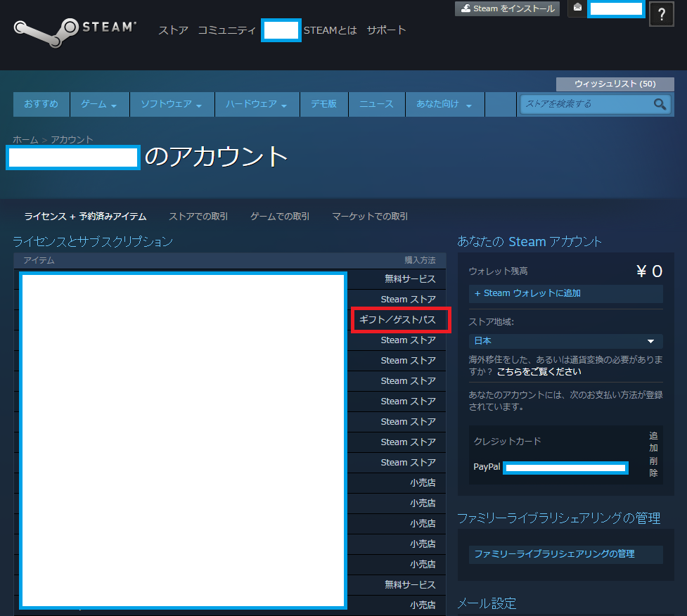This screenshot has width=687, height=616.
Task: Click the Steam logo
Action: point(75,32)
